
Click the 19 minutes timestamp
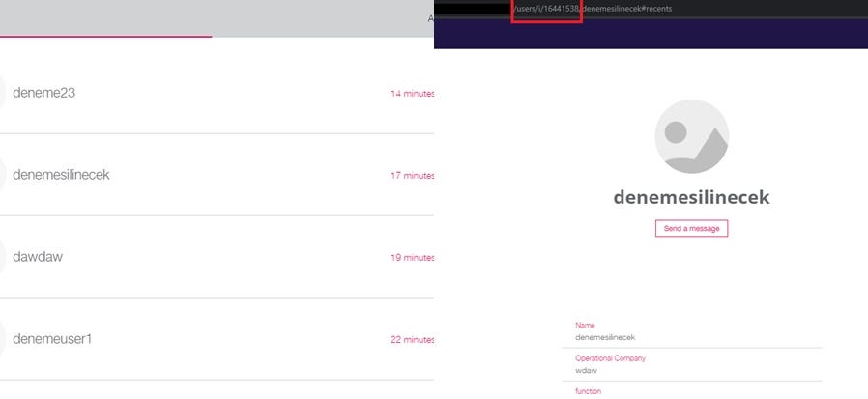click(x=412, y=257)
